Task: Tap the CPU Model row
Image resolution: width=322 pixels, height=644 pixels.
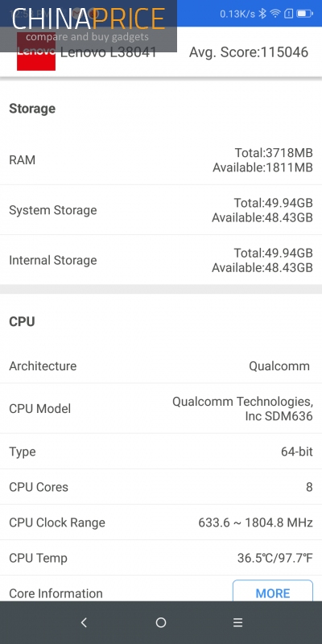Action: point(161,408)
